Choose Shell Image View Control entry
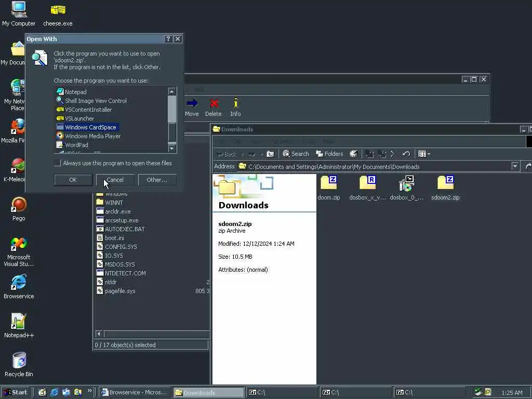Screen dimensions: 532x399 pyautogui.click(x=91, y=100)
